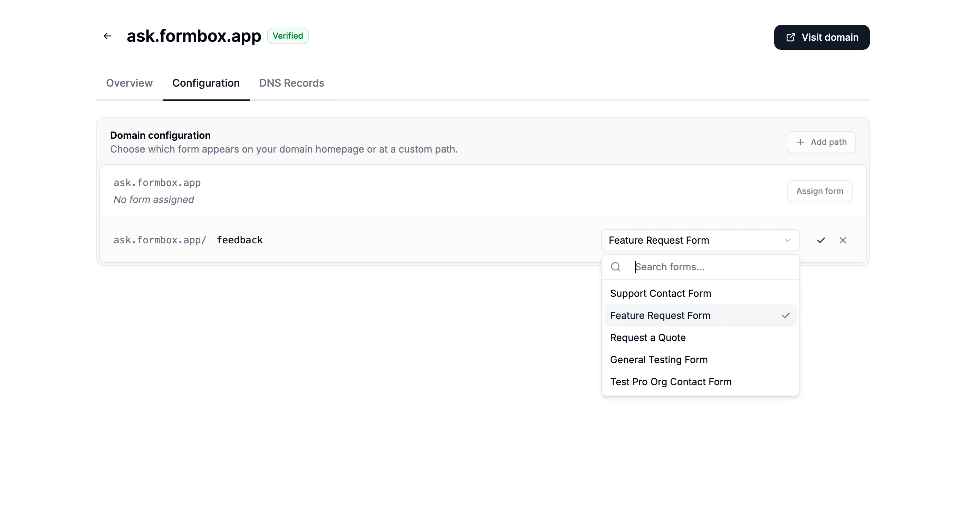Click the dropdown chevron arrow
Image resolution: width=980 pixels, height=506 pixels.
pyautogui.click(x=788, y=240)
